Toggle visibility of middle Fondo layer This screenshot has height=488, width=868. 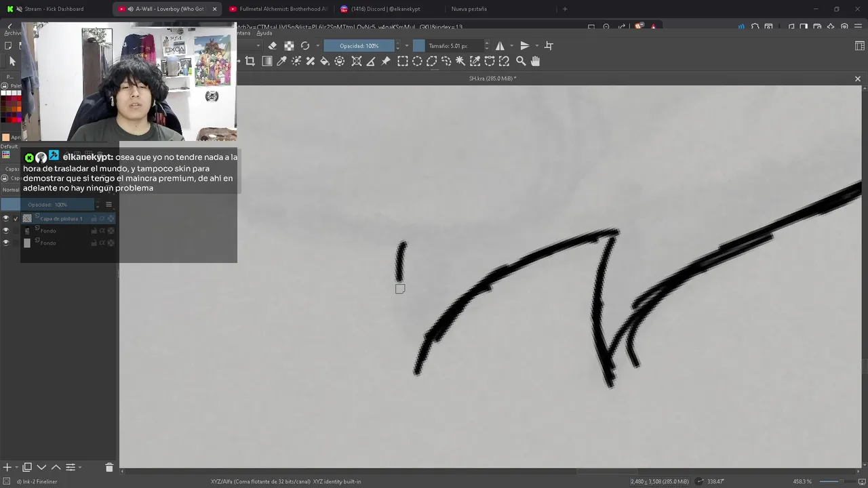(x=6, y=230)
